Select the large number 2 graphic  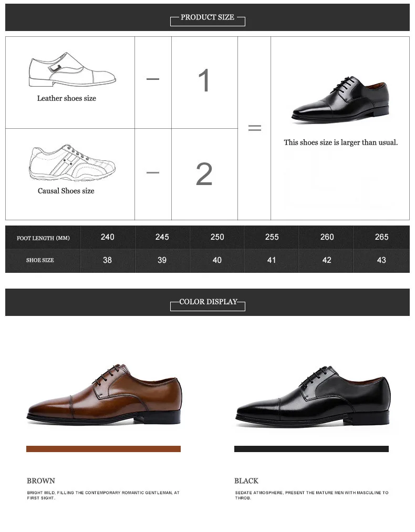pyautogui.click(x=204, y=173)
